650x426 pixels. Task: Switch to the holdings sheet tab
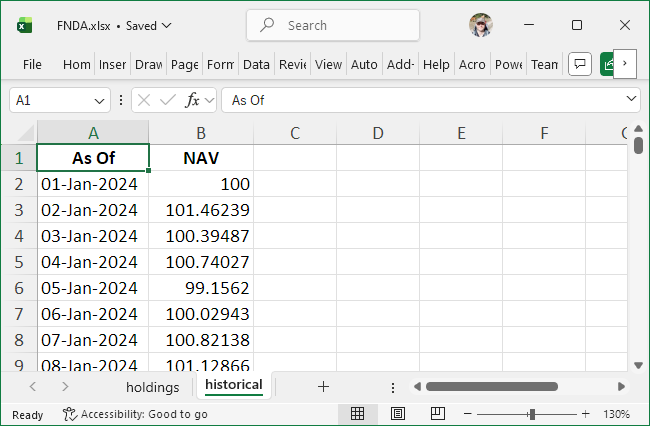click(153, 387)
